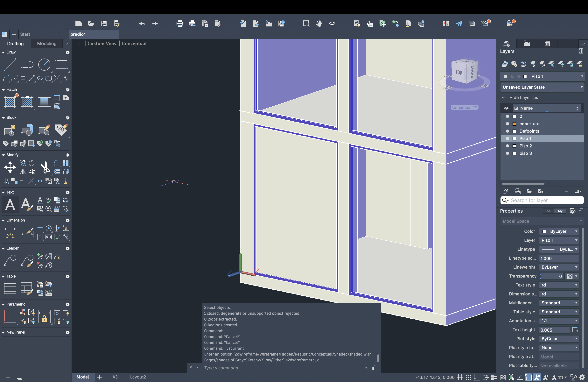Click the Pan hand tool
588x382 pixels.
tap(319, 24)
